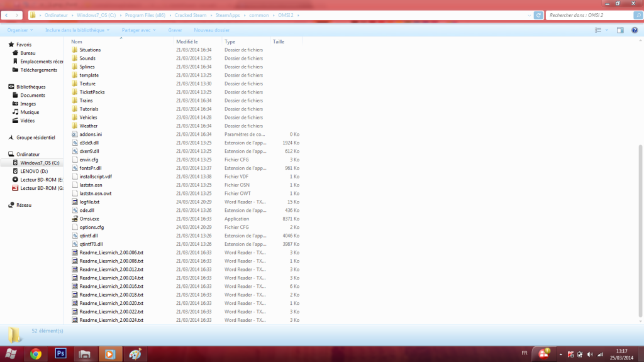Select the options.cfg file icon

point(75,227)
